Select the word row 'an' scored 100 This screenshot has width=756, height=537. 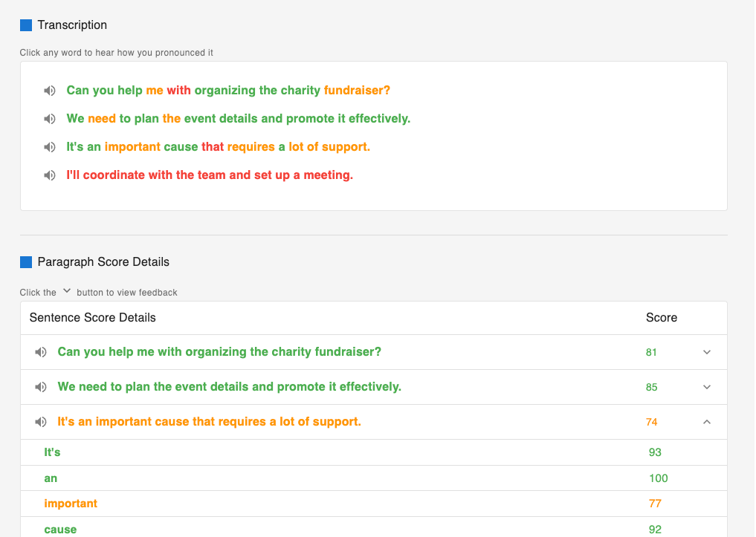click(x=374, y=478)
